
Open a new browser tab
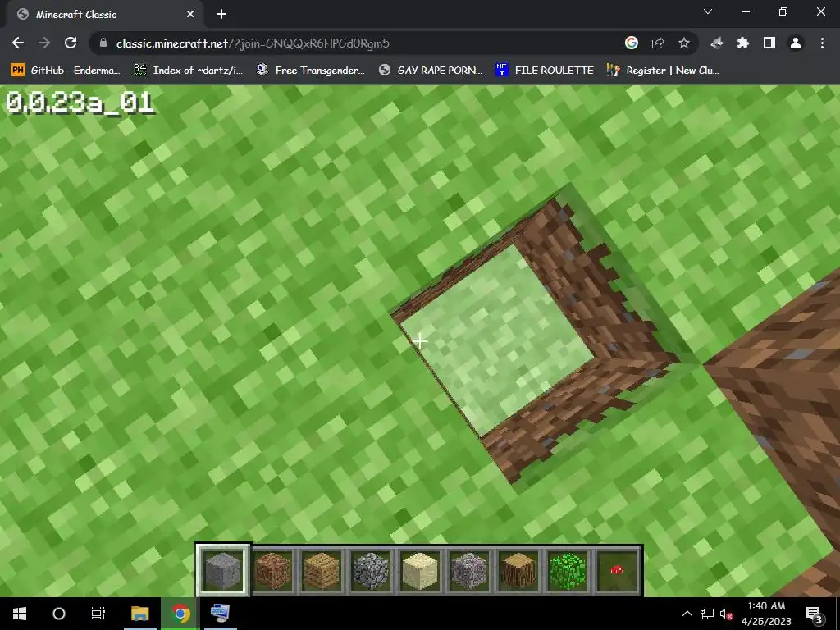221,15
